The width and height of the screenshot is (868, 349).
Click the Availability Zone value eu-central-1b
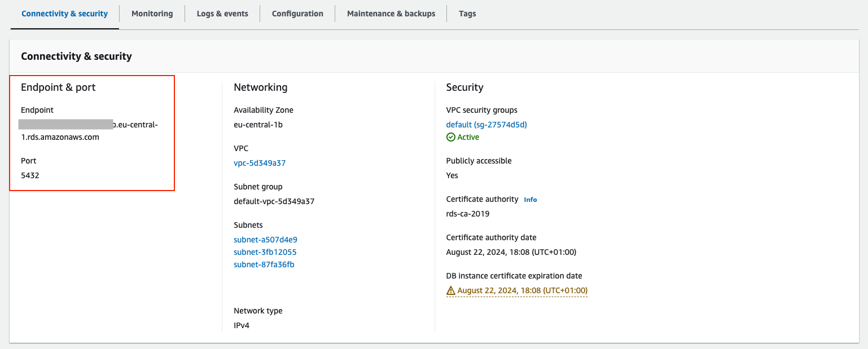pyautogui.click(x=258, y=124)
